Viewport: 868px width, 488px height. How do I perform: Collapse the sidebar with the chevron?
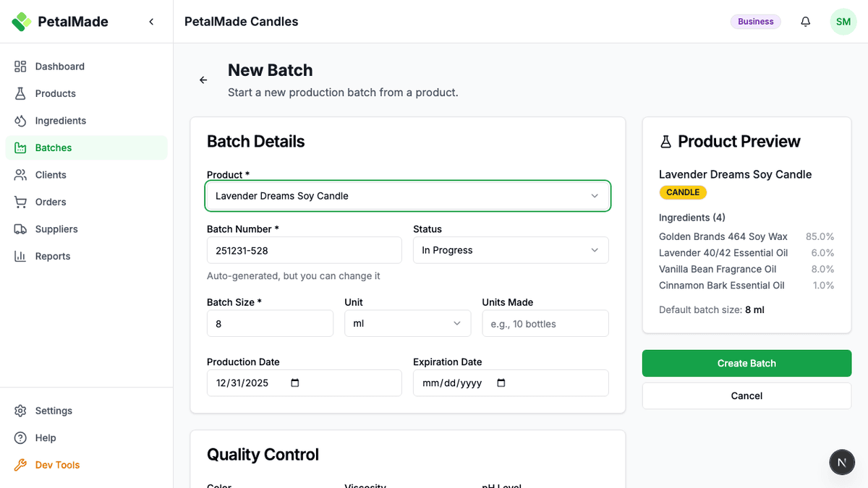(x=151, y=22)
